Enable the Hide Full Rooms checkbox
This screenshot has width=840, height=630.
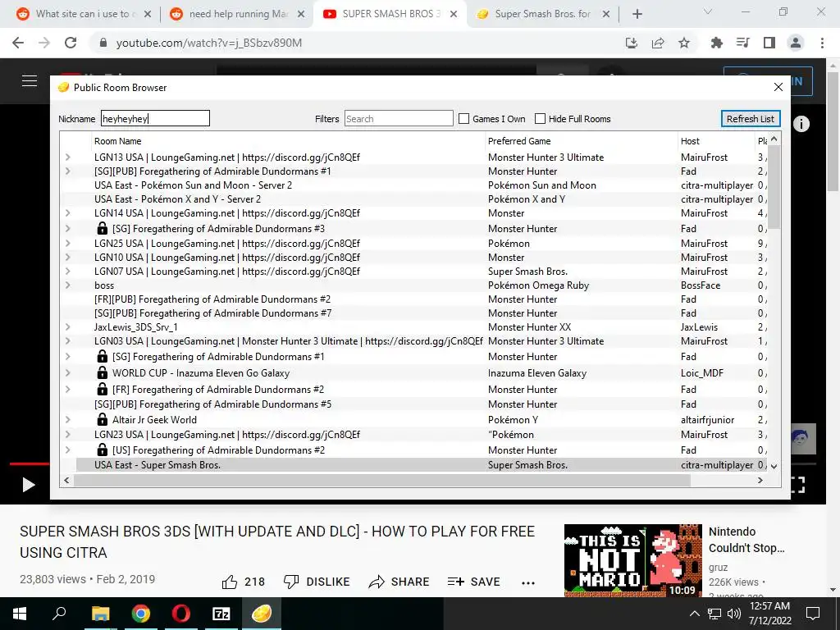[540, 118]
